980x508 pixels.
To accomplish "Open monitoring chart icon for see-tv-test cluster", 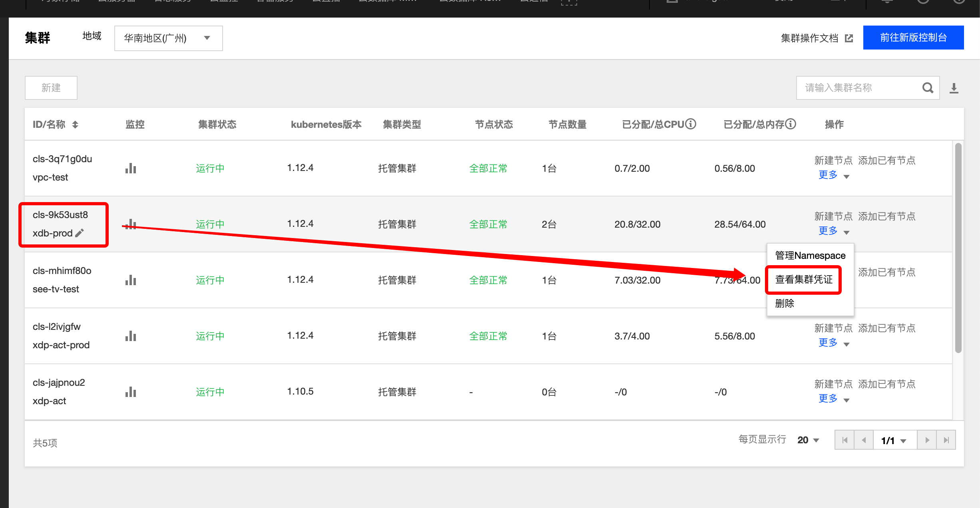I will (x=131, y=280).
